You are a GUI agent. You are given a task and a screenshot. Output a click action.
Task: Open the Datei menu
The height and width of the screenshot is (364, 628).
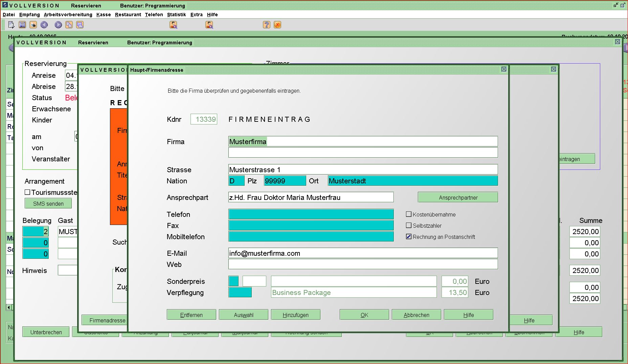click(9, 15)
